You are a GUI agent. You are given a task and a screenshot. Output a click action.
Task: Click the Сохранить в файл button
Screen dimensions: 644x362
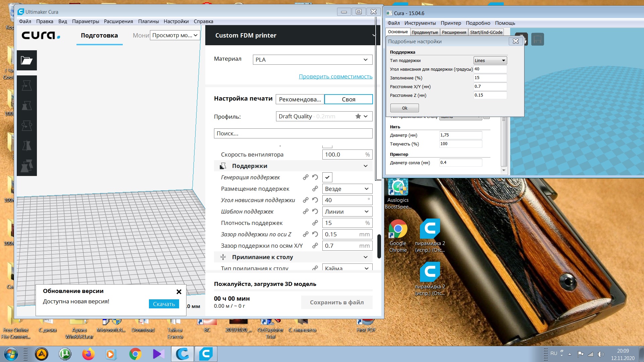point(337,302)
